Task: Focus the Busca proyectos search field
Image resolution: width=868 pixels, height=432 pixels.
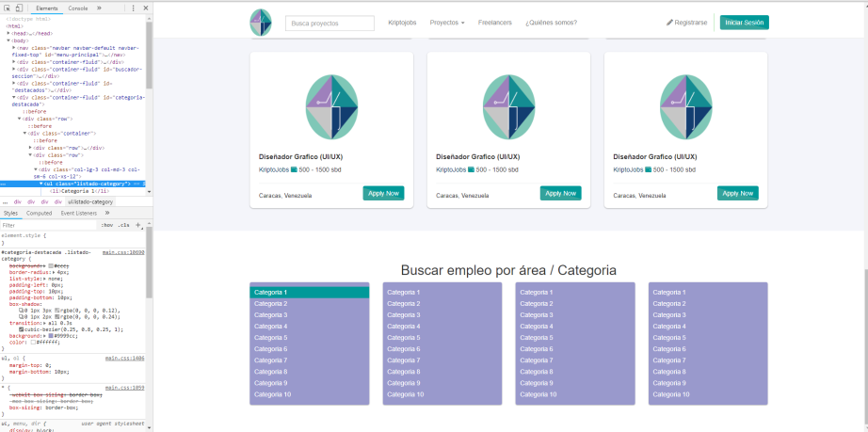Action: tap(330, 24)
